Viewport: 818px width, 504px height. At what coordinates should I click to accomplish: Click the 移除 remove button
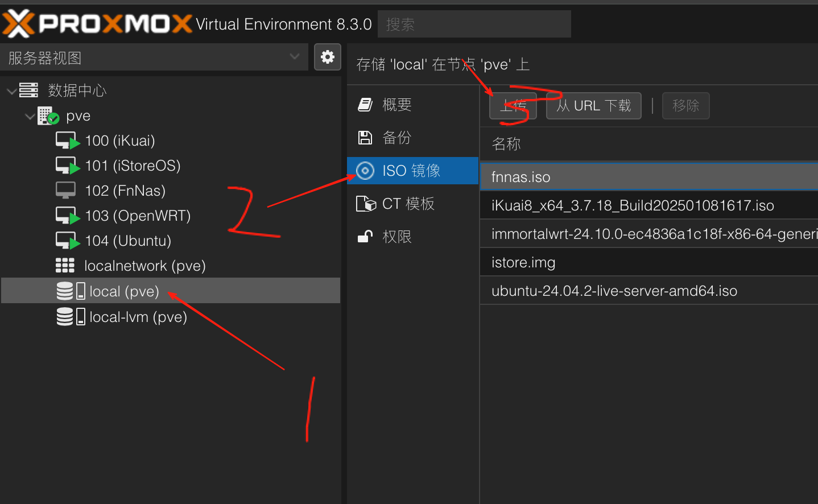pyautogui.click(x=686, y=106)
